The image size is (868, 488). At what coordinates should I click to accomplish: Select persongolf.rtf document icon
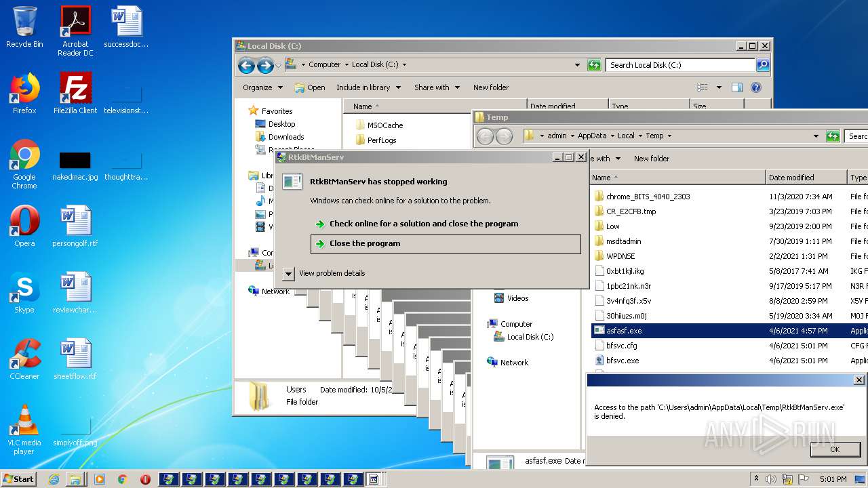[75, 226]
